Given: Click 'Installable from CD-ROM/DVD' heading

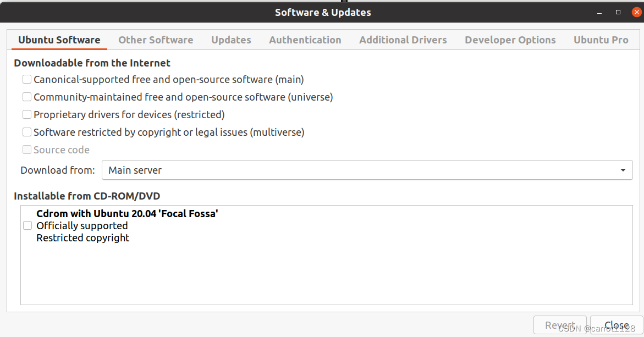Looking at the screenshot, I should pos(87,196).
